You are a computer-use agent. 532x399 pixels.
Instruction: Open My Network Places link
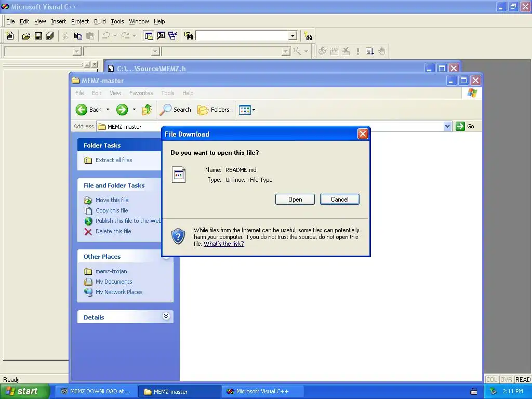coord(119,292)
